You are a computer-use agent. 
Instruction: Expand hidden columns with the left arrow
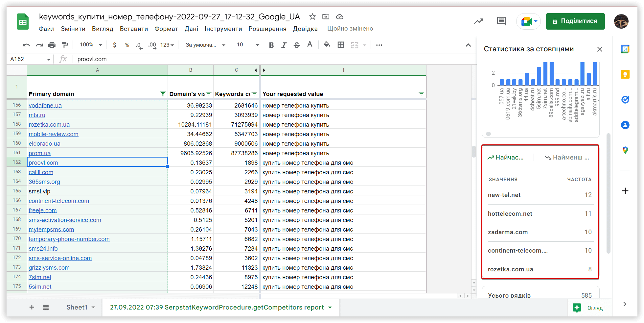(x=256, y=70)
